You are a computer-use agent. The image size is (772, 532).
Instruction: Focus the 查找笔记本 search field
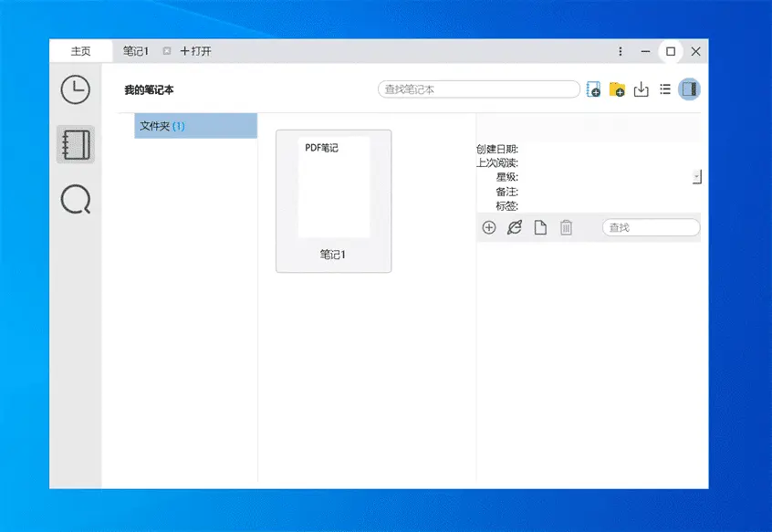[x=479, y=89]
